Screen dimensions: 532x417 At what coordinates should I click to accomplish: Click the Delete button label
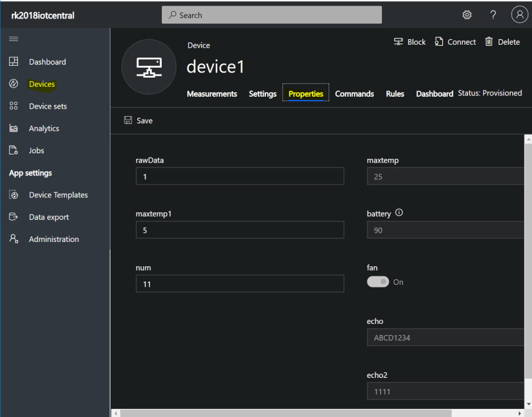pyautogui.click(x=508, y=42)
